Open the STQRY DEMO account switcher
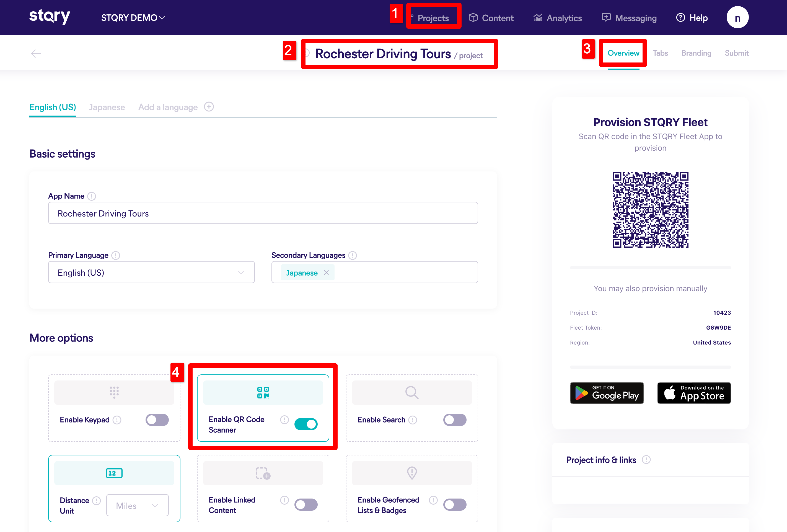Viewport: 787px width, 532px height. click(133, 18)
